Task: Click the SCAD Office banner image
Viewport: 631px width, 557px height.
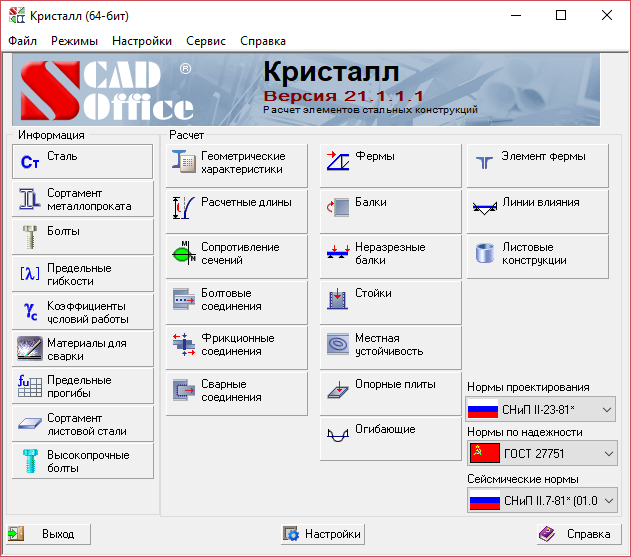Action: click(306, 90)
